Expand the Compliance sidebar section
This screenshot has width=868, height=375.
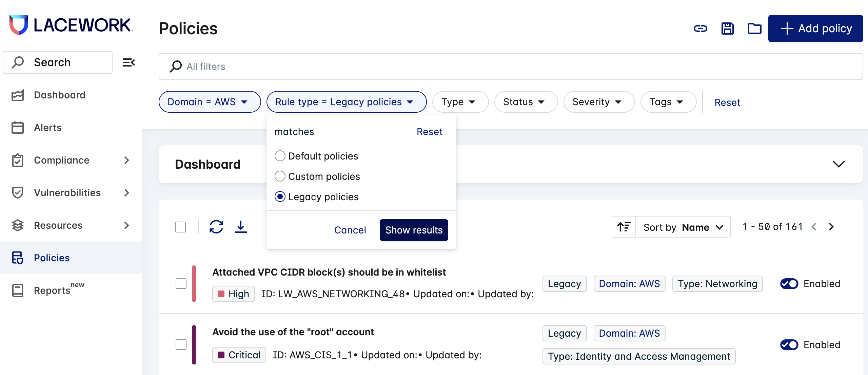pos(126,160)
